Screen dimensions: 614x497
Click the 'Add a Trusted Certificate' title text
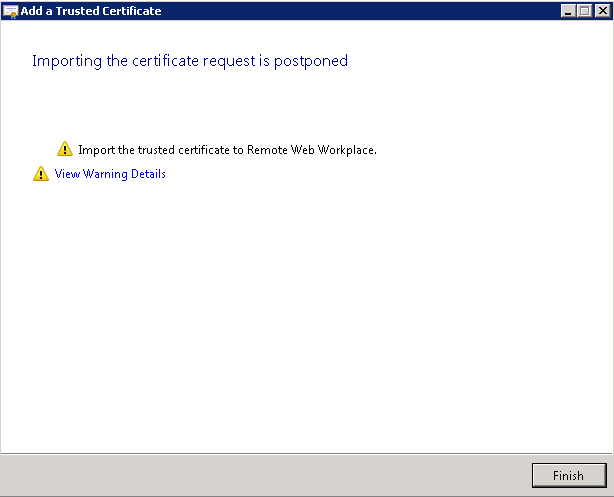[x=91, y=10]
